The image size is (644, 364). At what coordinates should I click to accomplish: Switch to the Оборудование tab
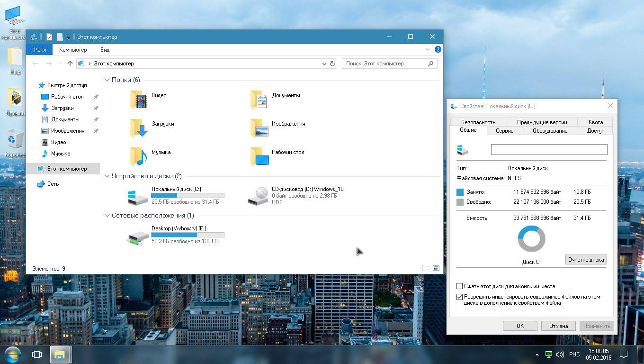[x=550, y=131]
